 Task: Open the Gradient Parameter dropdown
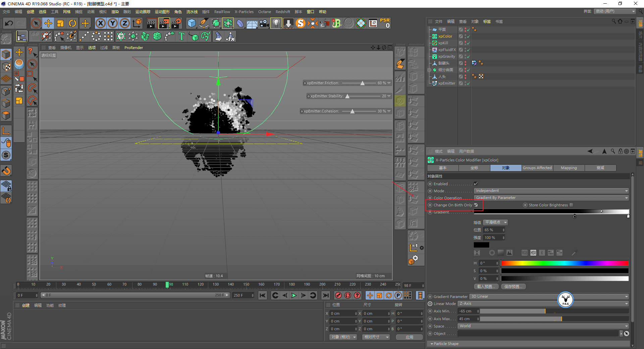tap(549, 297)
